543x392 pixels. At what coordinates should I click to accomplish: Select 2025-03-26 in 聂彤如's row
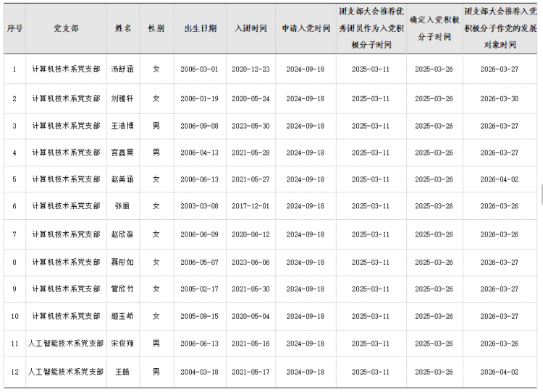click(x=434, y=263)
